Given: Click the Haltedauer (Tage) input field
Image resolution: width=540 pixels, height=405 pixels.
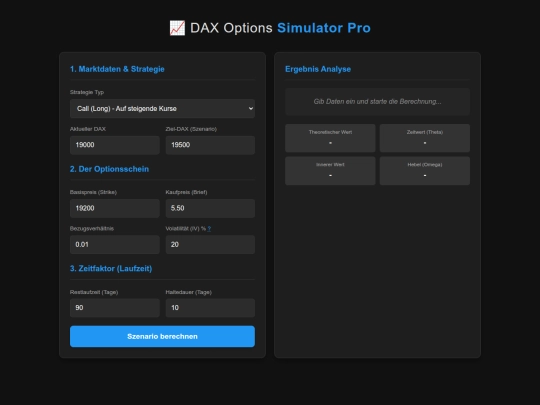Looking at the screenshot, I should (x=210, y=308).
